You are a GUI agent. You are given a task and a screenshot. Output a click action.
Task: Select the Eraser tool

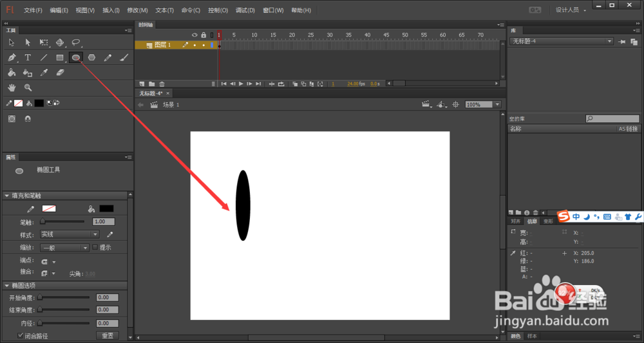click(x=60, y=73)
